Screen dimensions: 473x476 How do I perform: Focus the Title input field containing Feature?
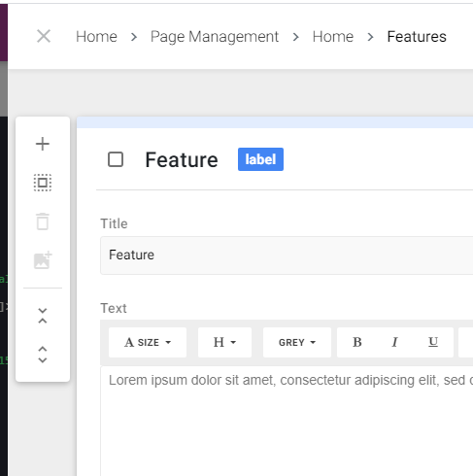[x=287, y=255]
